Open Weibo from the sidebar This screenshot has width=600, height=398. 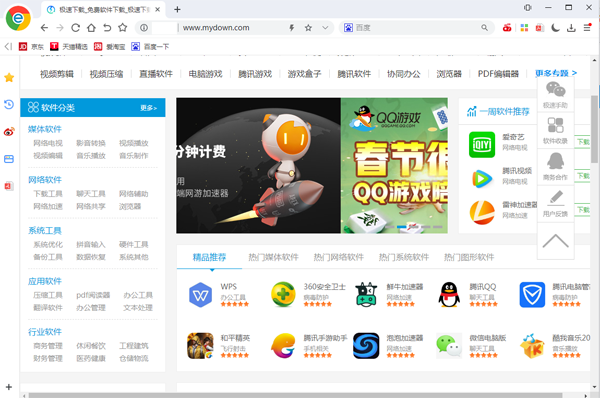[9, 132]
